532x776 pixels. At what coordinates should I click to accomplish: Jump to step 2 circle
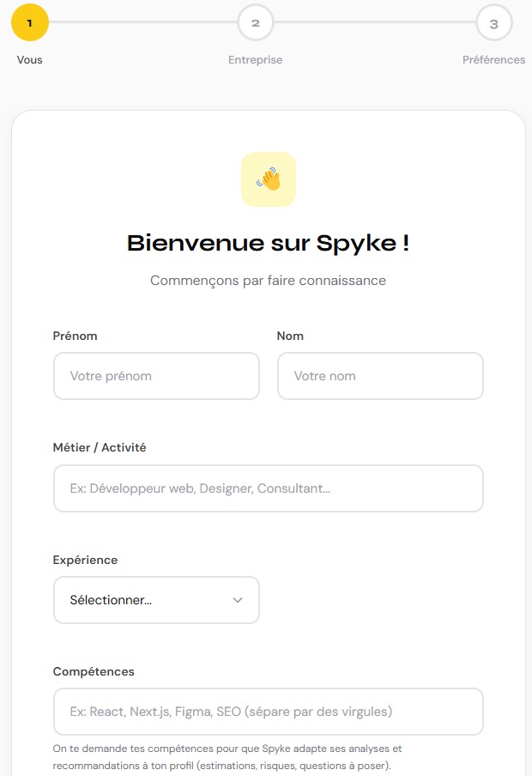point(256,23)
